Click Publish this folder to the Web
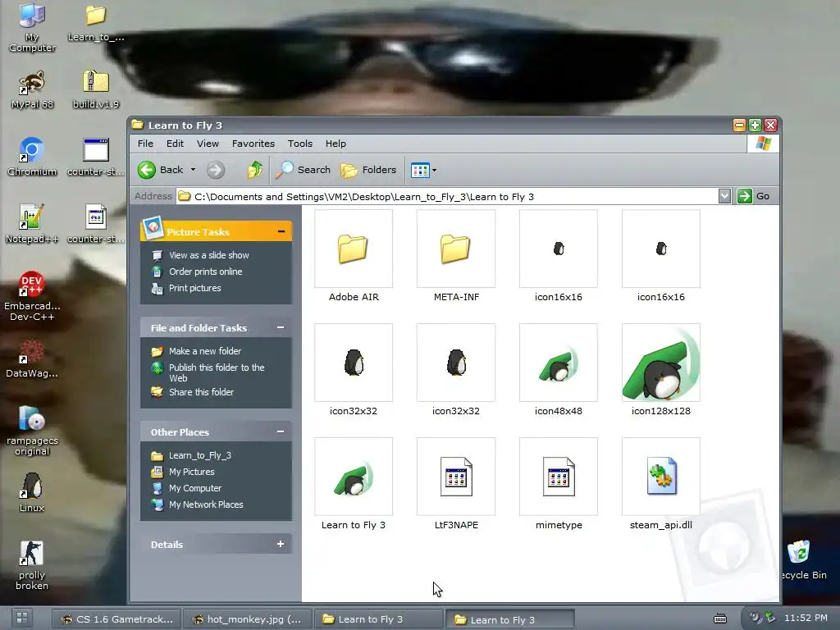840x630 pixels. click(217, 372)
